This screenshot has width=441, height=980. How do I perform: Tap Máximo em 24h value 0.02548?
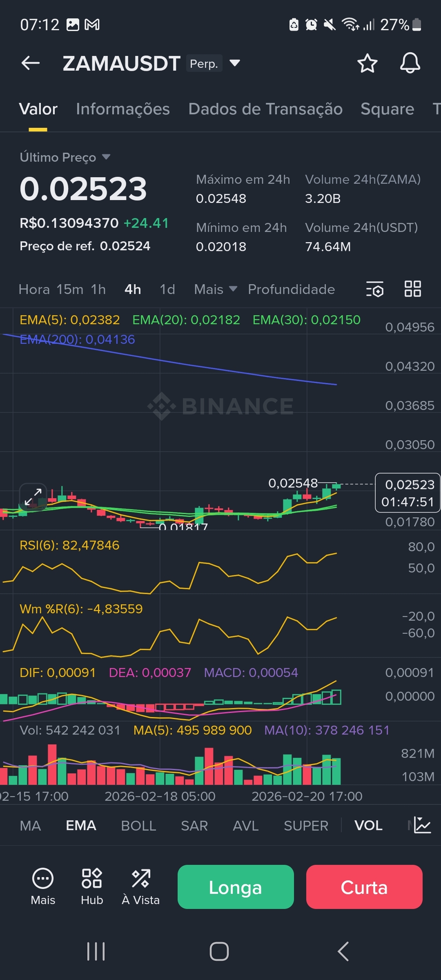tap(221, 198)
